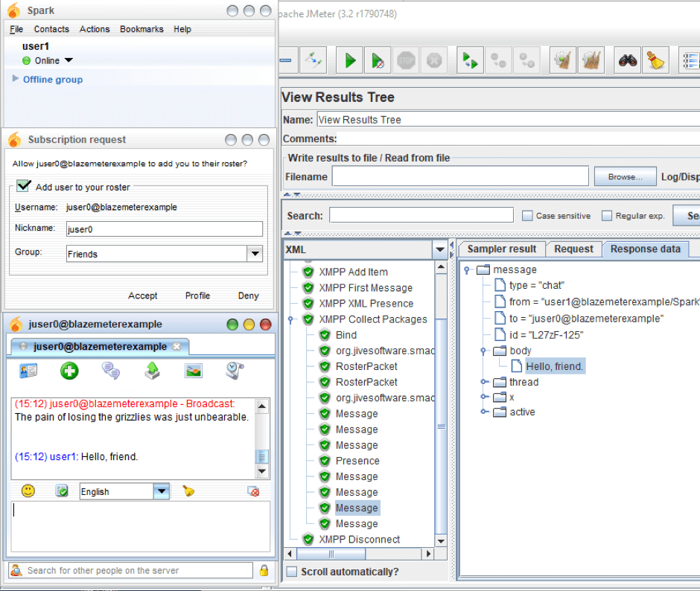Open the Actions menu
Screen dimensions: 700x591
click(x=95, y=29)
